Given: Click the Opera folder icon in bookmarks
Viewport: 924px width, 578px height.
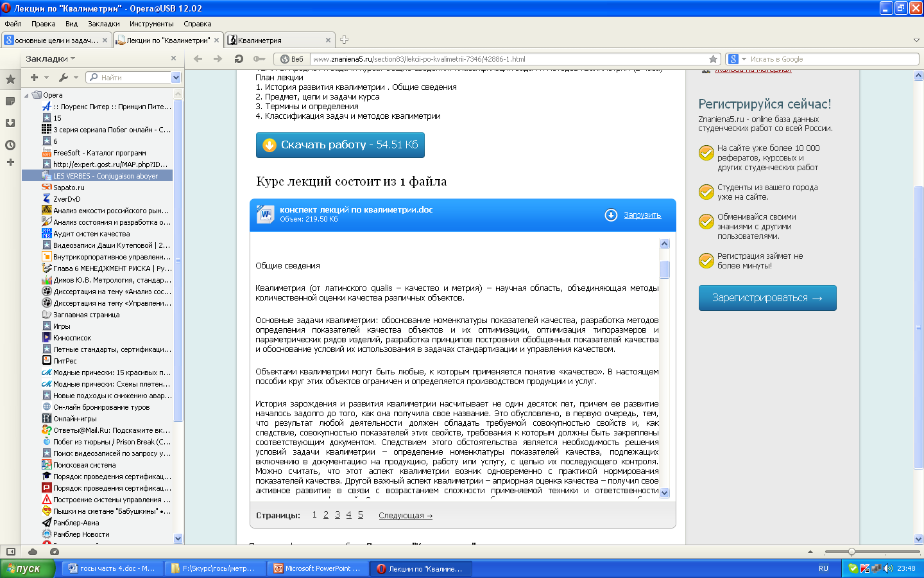Looking at the screenshot, I should click(37, 95).
